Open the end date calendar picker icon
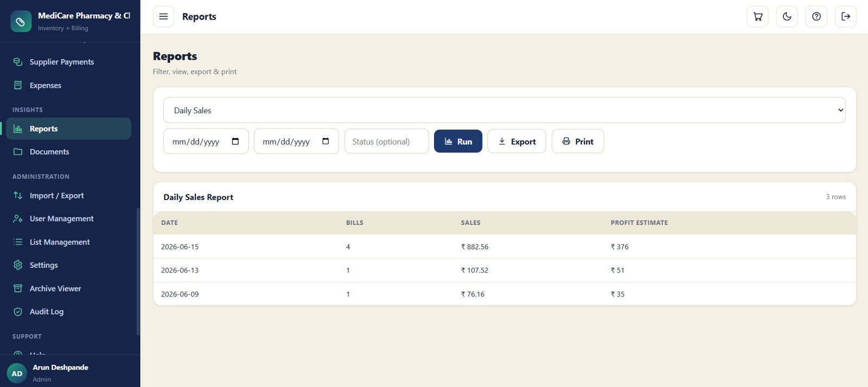 325,141
